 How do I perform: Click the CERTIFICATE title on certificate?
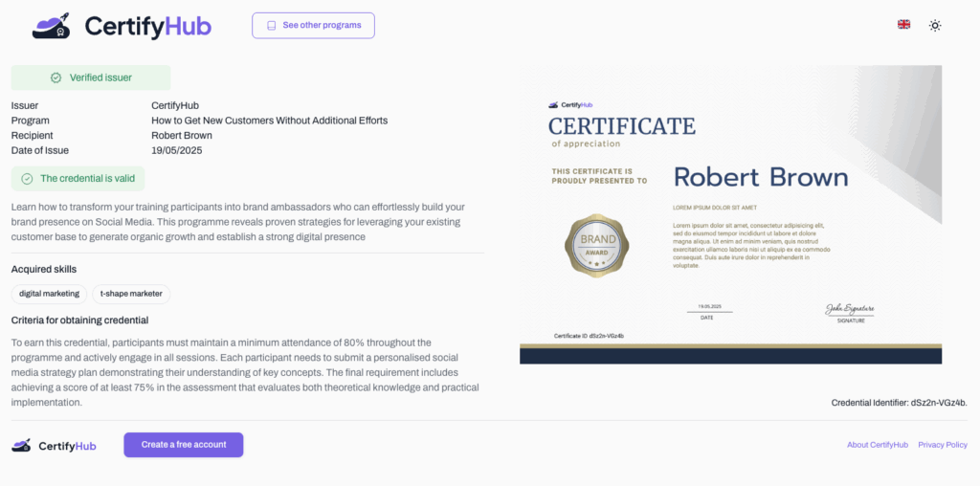pyautogui.click(x=622, y=126)
